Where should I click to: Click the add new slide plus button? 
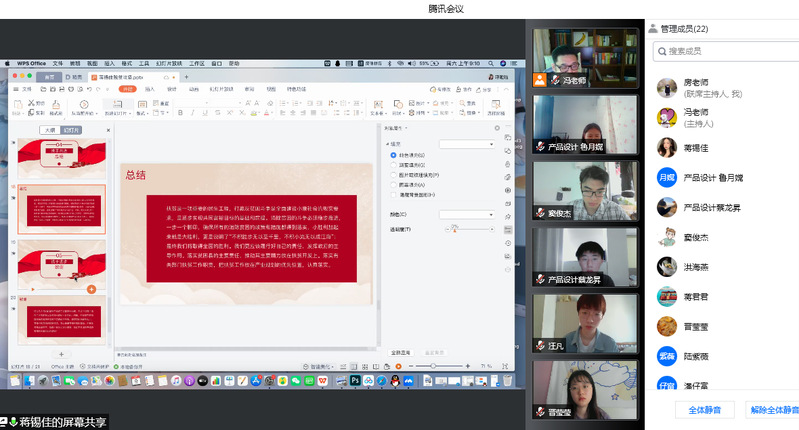pyautogui.click(x=61, y=354)
